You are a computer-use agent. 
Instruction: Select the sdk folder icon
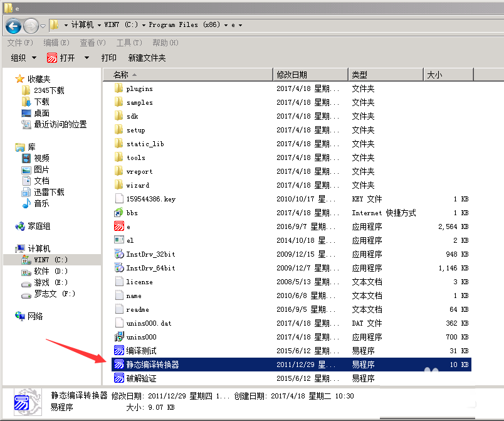tap(118, 116)
